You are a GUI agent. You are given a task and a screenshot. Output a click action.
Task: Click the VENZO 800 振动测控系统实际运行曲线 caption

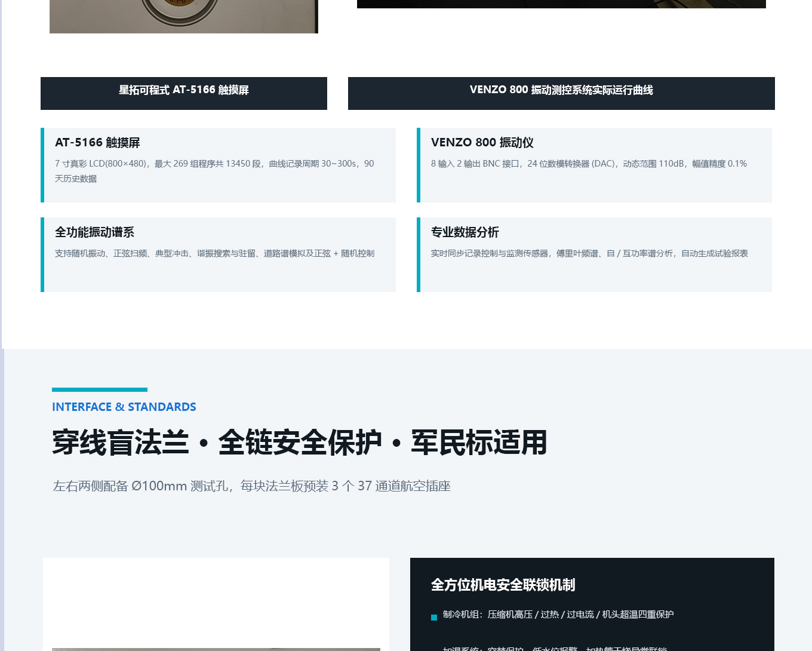[561, 93]
